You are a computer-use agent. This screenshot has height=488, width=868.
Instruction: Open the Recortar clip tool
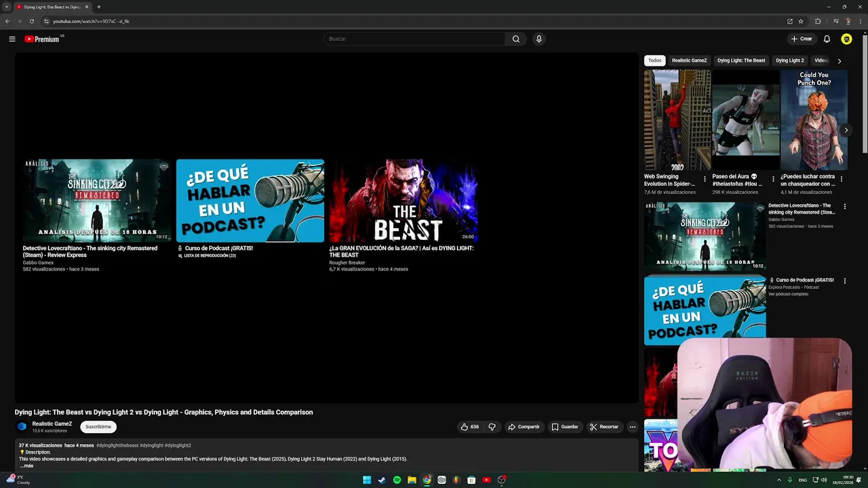604,427
